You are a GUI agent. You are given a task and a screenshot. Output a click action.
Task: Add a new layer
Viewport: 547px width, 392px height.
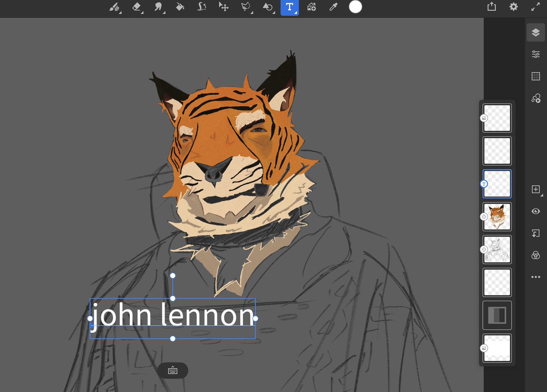(536, 189)
